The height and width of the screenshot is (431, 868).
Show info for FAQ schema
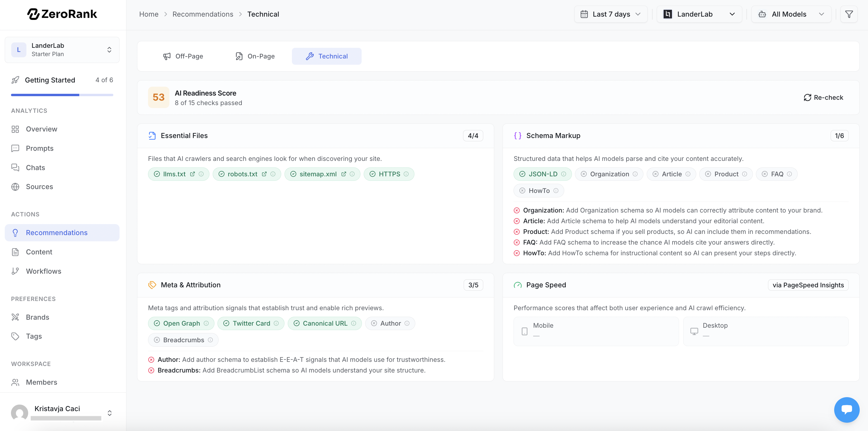pos(789,174)
